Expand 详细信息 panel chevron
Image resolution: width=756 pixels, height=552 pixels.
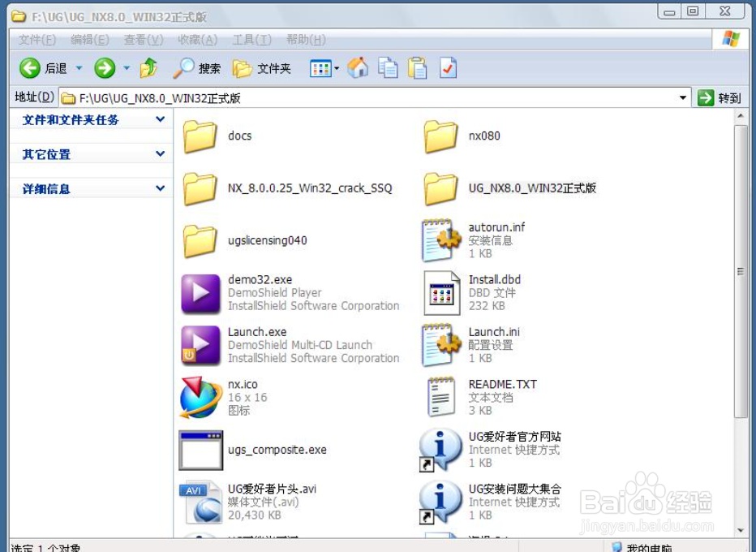pos(161,188)
